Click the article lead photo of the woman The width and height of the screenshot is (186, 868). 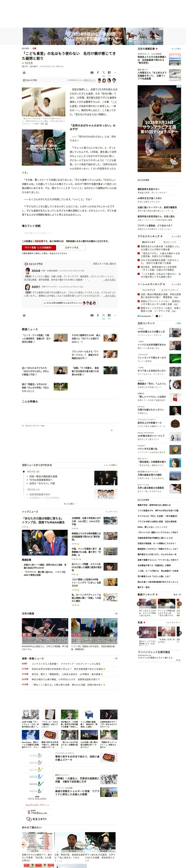click(44, 102)
